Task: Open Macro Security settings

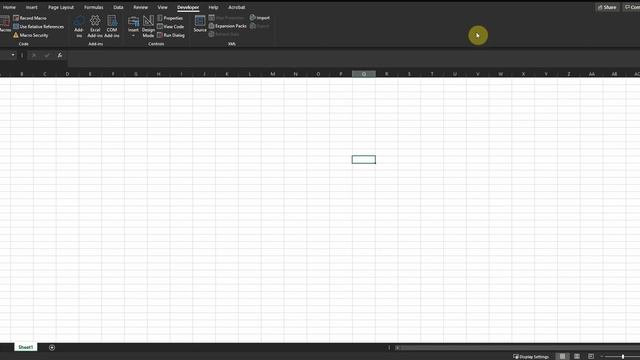Action: [31, 35]
